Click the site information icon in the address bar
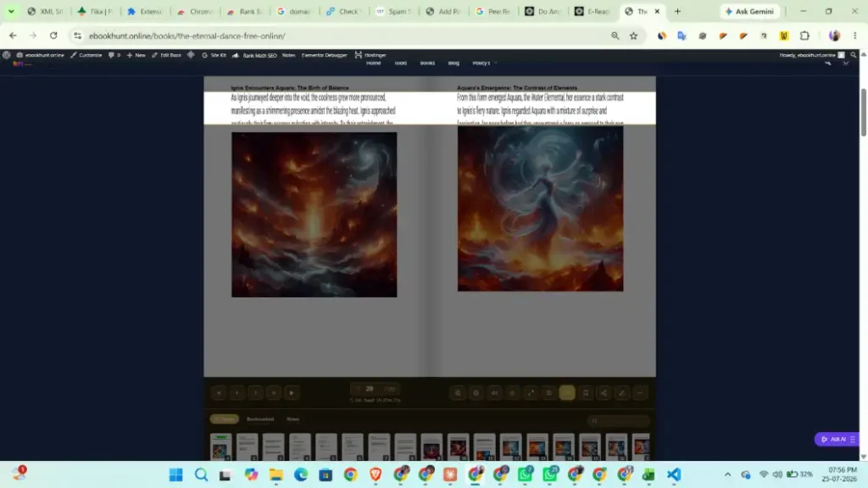 coord(77,36)
